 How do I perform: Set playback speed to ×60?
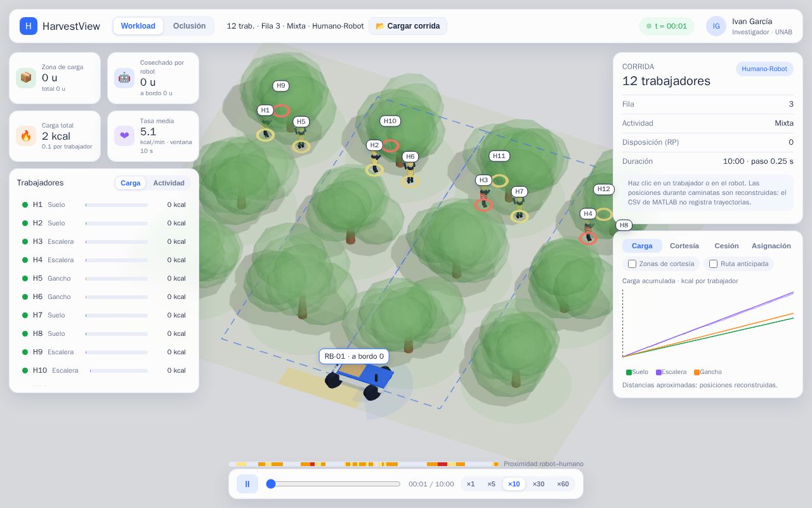(563, 484)
